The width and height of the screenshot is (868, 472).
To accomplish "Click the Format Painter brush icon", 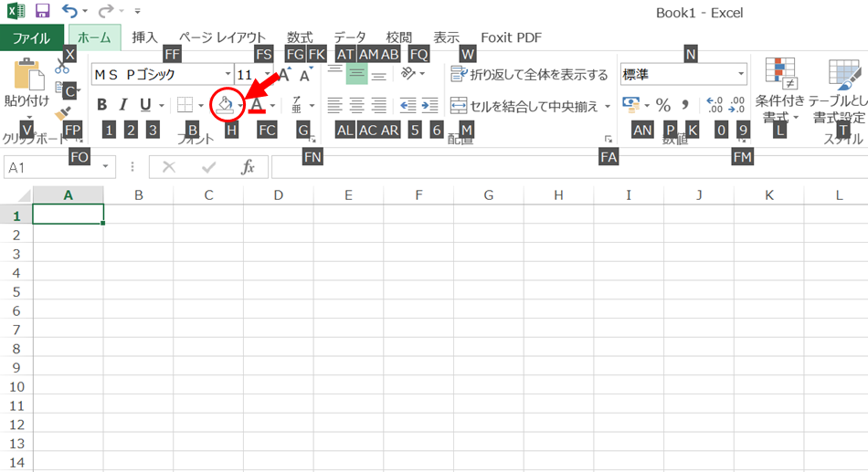I will (x=62, y=113).
